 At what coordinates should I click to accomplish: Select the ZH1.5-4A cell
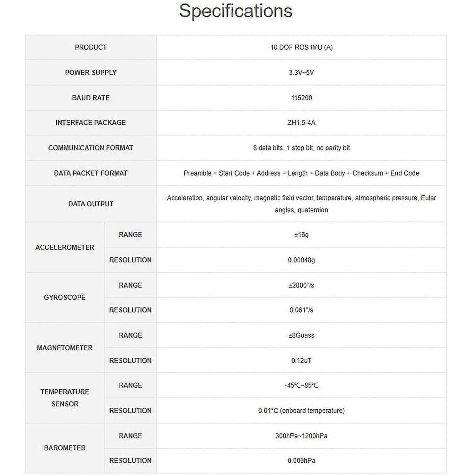pyautogui.click(x=301, y=122)
